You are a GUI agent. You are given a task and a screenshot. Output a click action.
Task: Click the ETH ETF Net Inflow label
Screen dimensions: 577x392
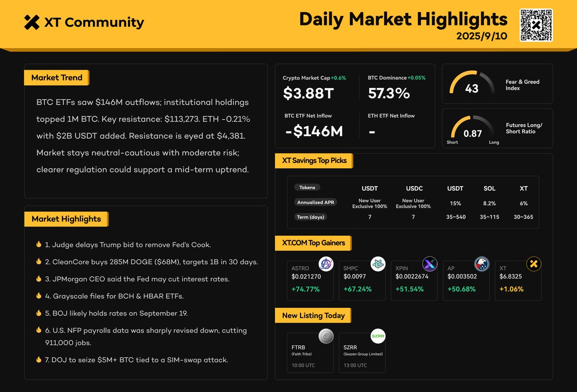point(391,115)
